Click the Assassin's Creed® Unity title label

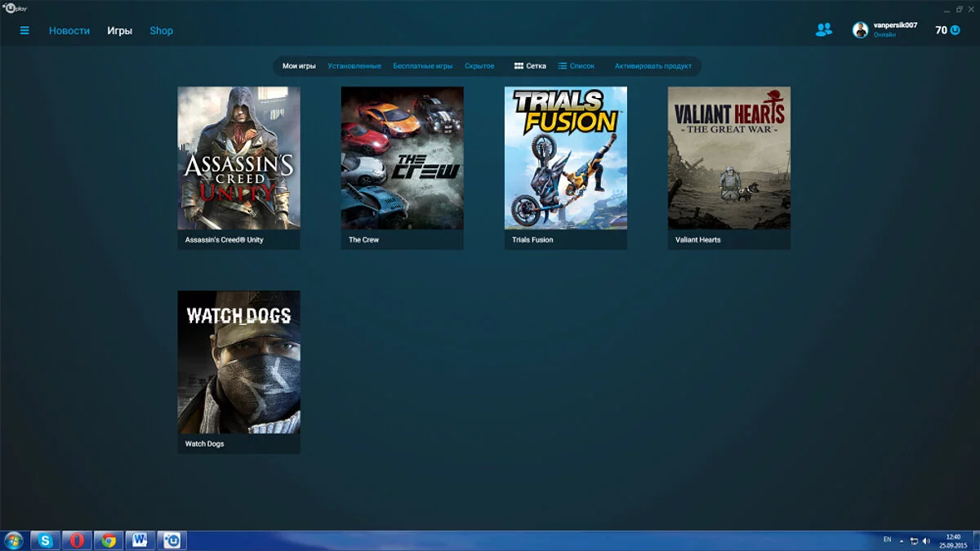[225, 240]
